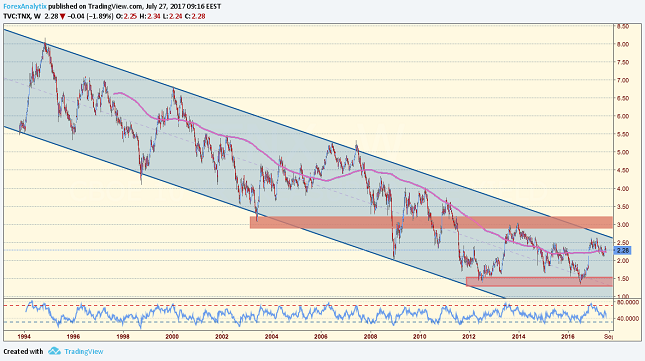Click the 2000 time axis label
Image resolution: width=645 pixels, height=361 pixels.
point(172,336)
